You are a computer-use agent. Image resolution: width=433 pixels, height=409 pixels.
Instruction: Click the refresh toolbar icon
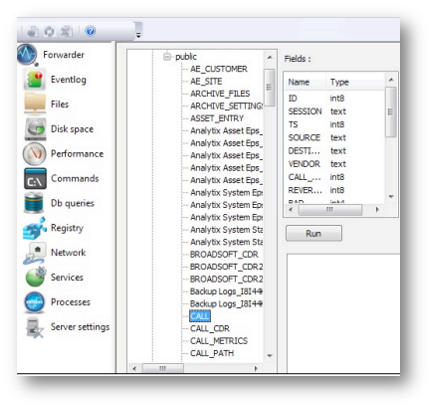tap(49, 31)
